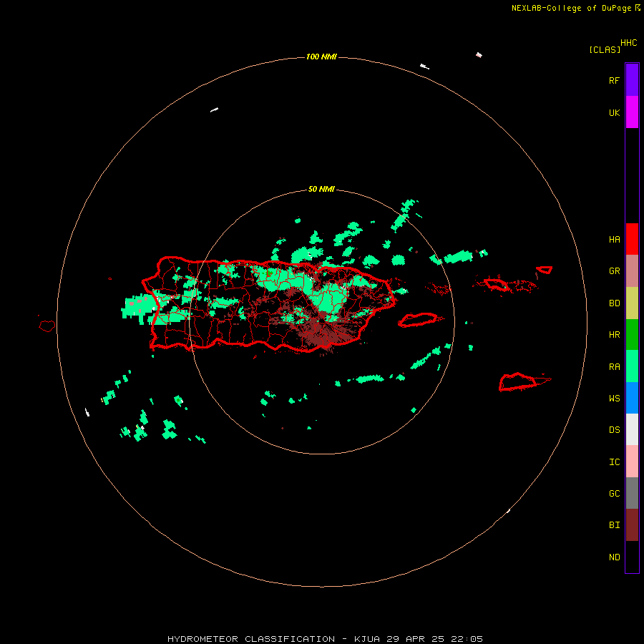Click the WS blue legend swatch
This screenshot has width=644, height=644.
point(632,398)
